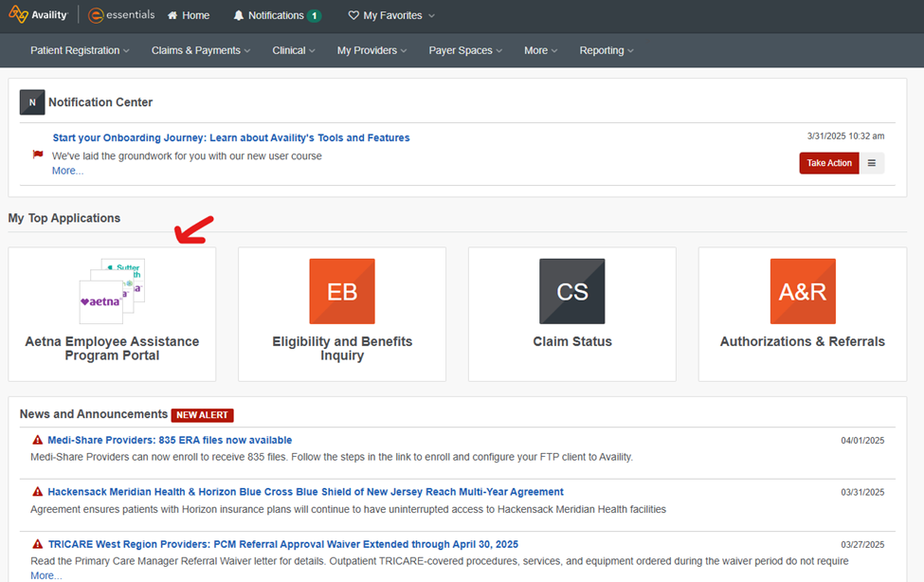Click the Availity logo
This screenshot has width=924, height=582.
click(x=38, y=15)
